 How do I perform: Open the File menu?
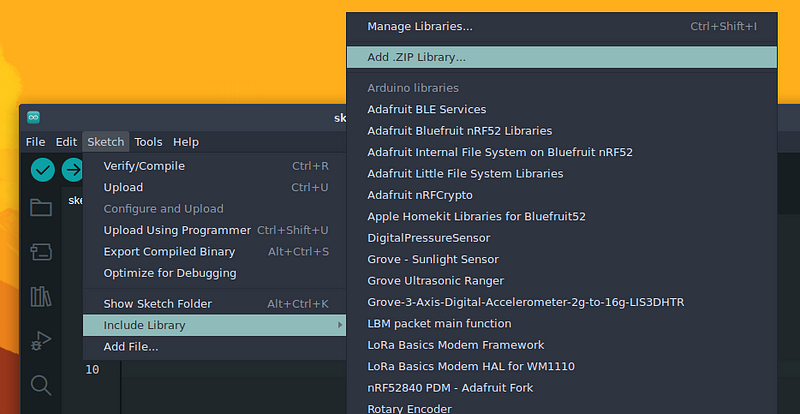(x=35, y=142)
